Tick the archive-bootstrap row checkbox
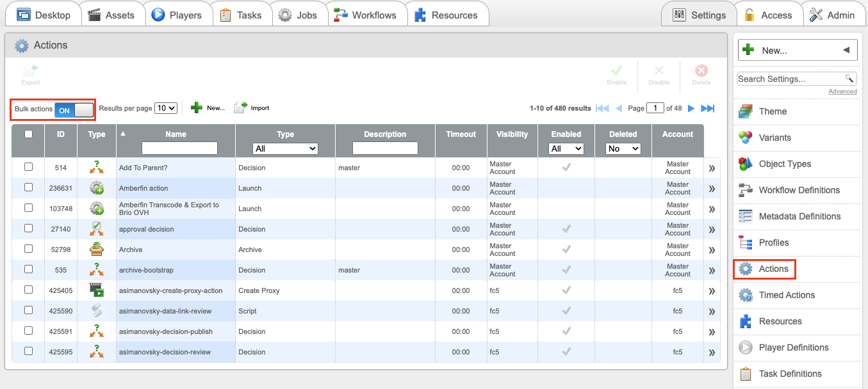Image resolution: width=868 pixels, height=389 pixels. [28, 269]
